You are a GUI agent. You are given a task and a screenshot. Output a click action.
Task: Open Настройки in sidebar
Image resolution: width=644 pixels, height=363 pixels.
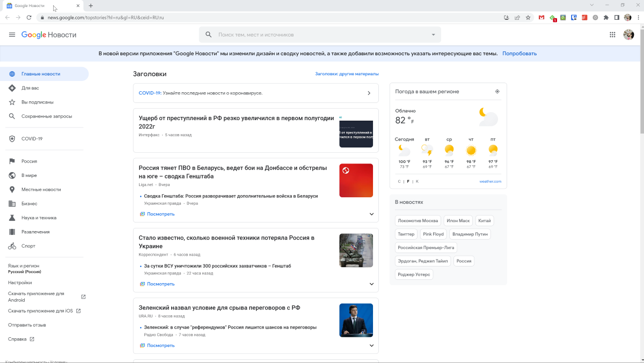click(20, 283)
